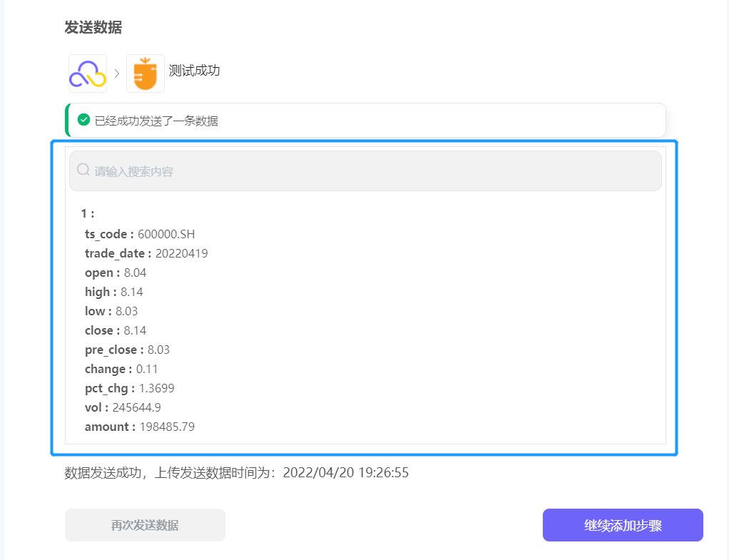Select the change value 0.11
This screenshot has width=729, height=560.
tap(147, 370)
